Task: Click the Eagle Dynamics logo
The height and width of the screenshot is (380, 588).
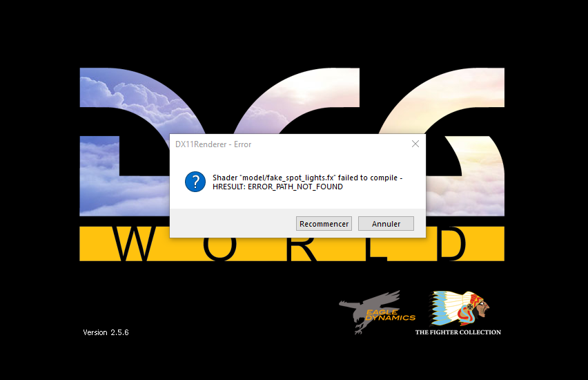Action: 377,312
